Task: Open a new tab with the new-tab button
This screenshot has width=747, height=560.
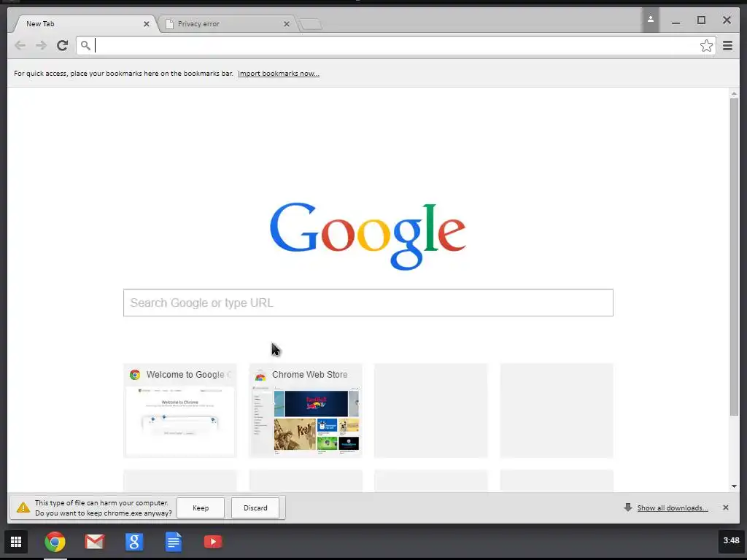Action: [x=311, y=24]
